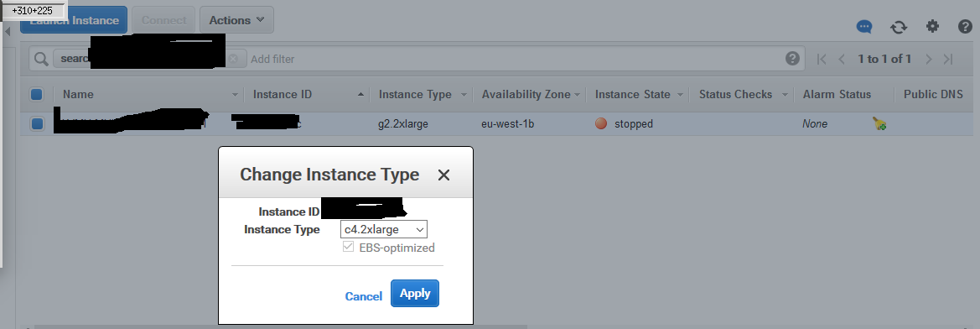
Task: Go to the last page of results
Action: pyautogui.click(x=948, y=59)
